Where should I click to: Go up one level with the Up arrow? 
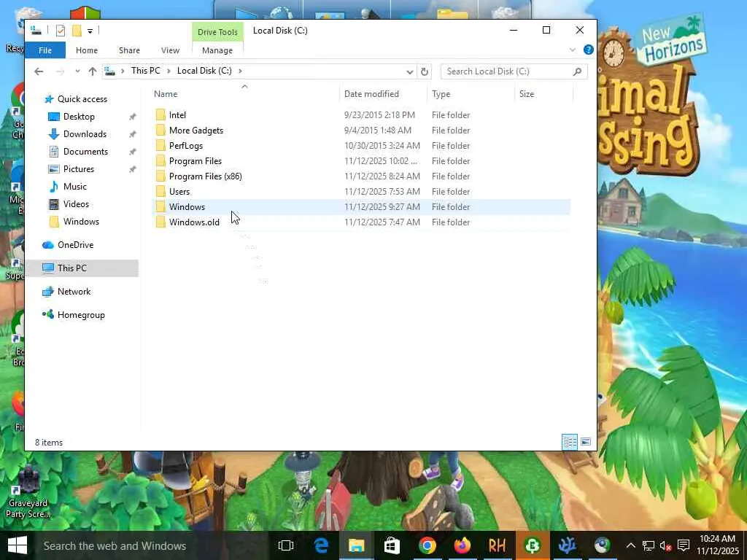click(93, 71)
